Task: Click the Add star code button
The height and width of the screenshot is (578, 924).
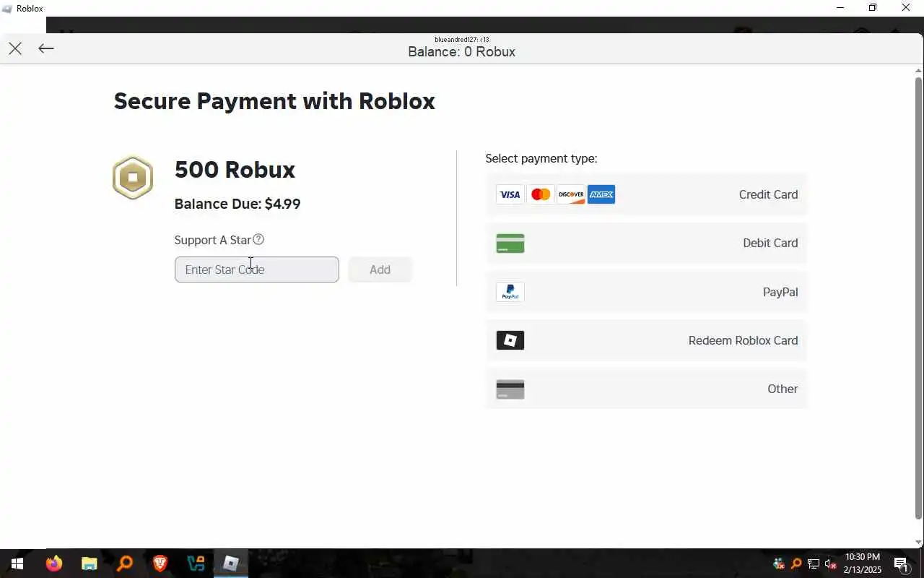Action: (x=380, y=269)
